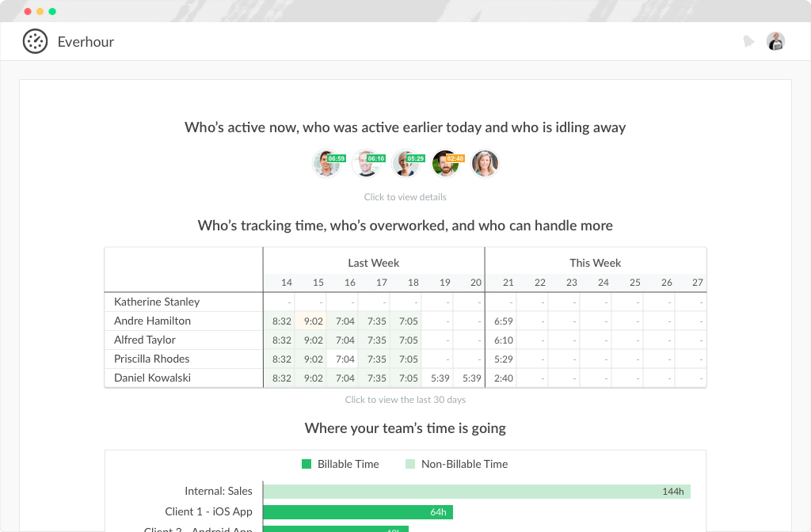Select the Last Week column header

point(374,263)
